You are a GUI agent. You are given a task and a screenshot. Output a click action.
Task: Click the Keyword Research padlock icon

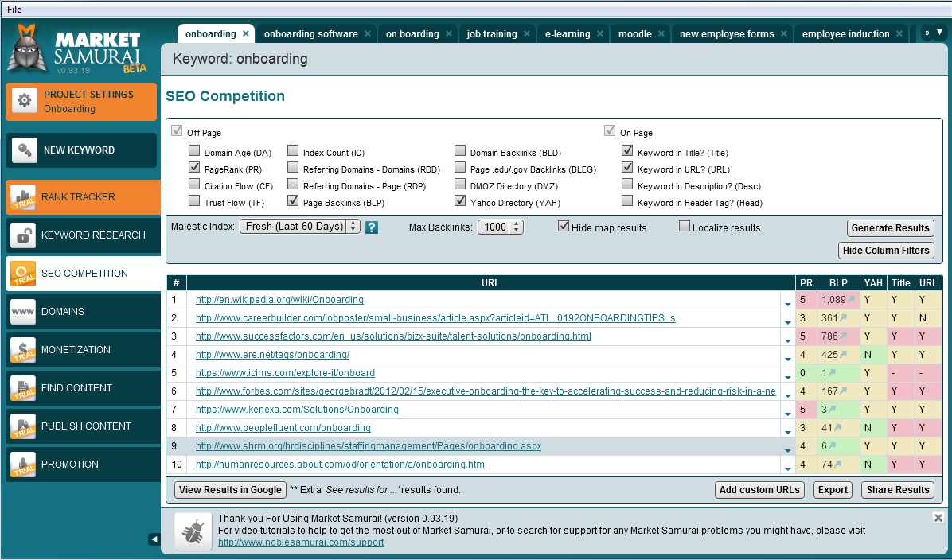tap(23, 235)
